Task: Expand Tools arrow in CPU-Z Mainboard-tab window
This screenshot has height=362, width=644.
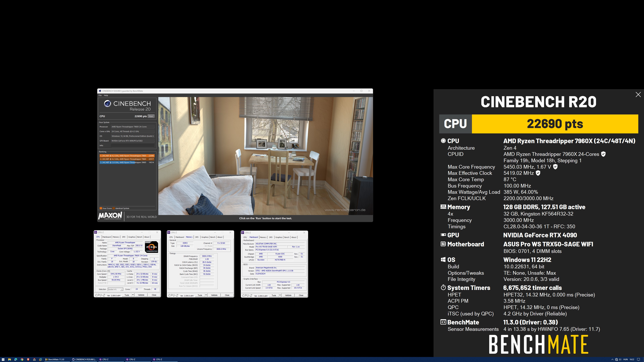Action: click(280, 295)
